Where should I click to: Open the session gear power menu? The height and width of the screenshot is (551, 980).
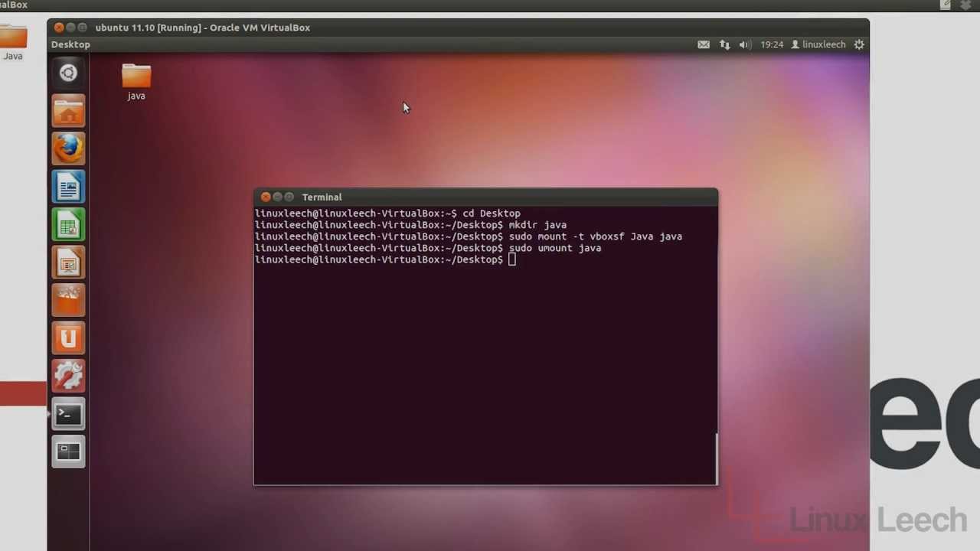pyautogui.click(x=859, y=44)
